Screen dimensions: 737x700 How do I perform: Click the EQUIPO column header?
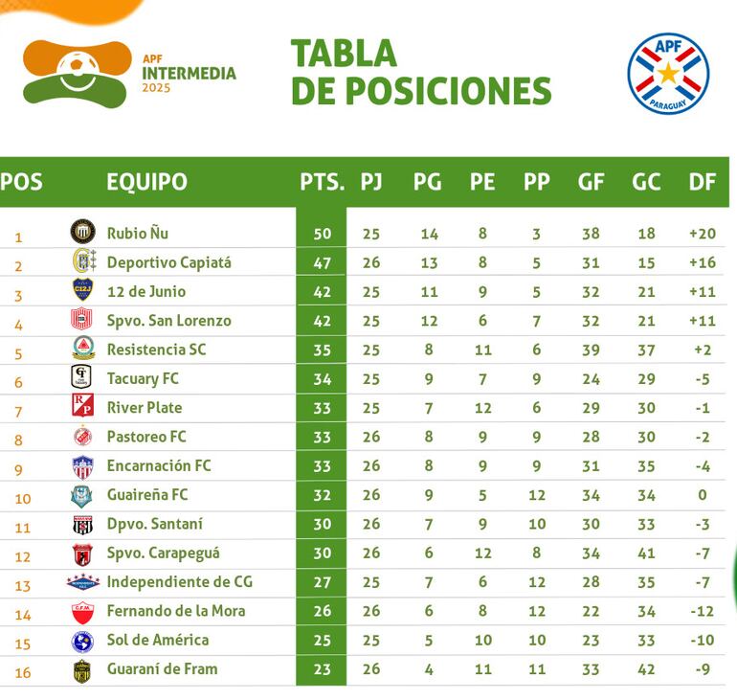146,182
